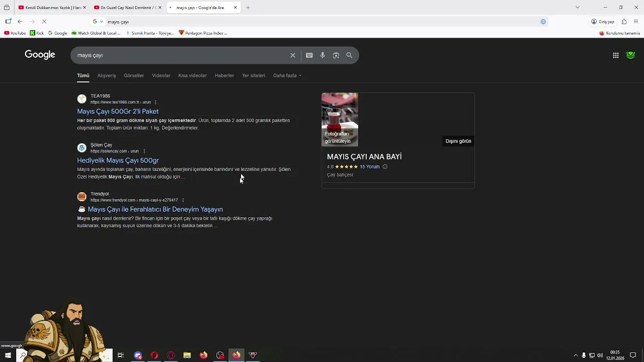Sign in with the Giriş yap button
This screenshot has width=644, height=362.
pyautogui.click(x=603, y=22)
